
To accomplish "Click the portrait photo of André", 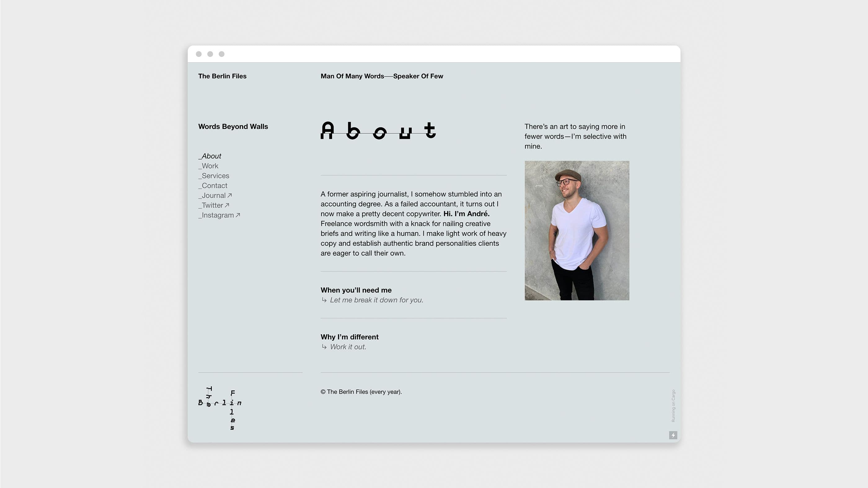I will coord(577,230).
